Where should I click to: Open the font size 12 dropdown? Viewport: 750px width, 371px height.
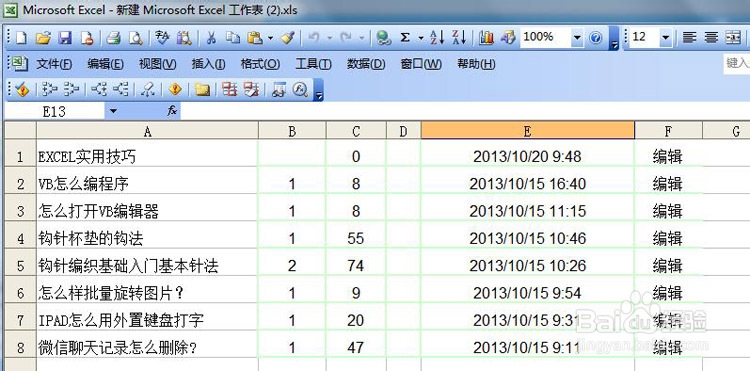(x=666, y=37)
